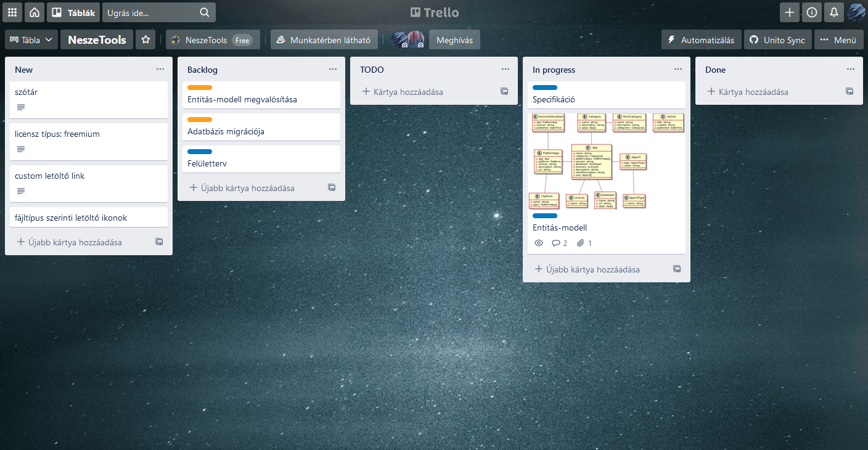Create from template in In progress list

(677, 269)
